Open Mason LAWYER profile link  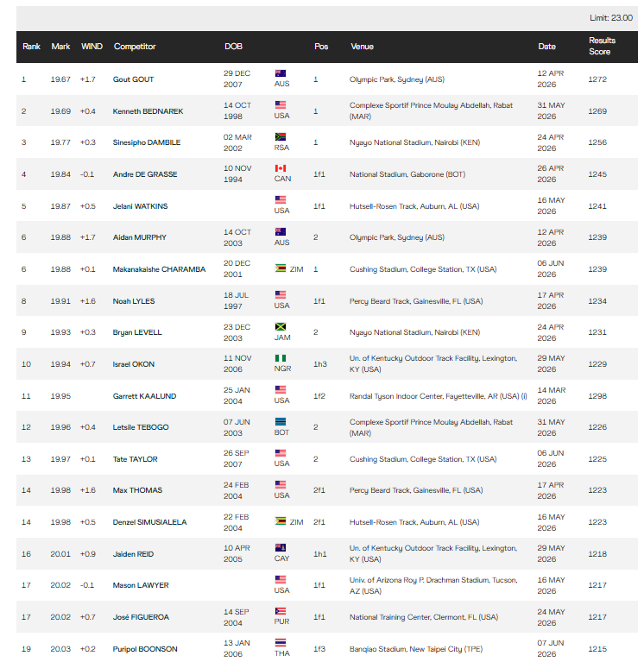(141, 585)
